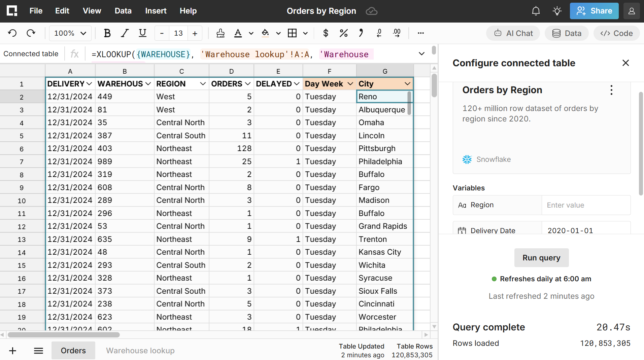
Task: Click the font size 13 field
Action: click(x=178, y=33)
